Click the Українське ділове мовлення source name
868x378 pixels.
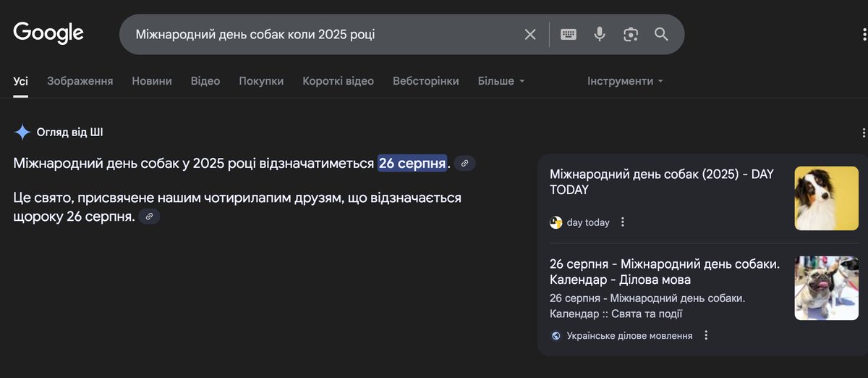click(x=629, y=335)
